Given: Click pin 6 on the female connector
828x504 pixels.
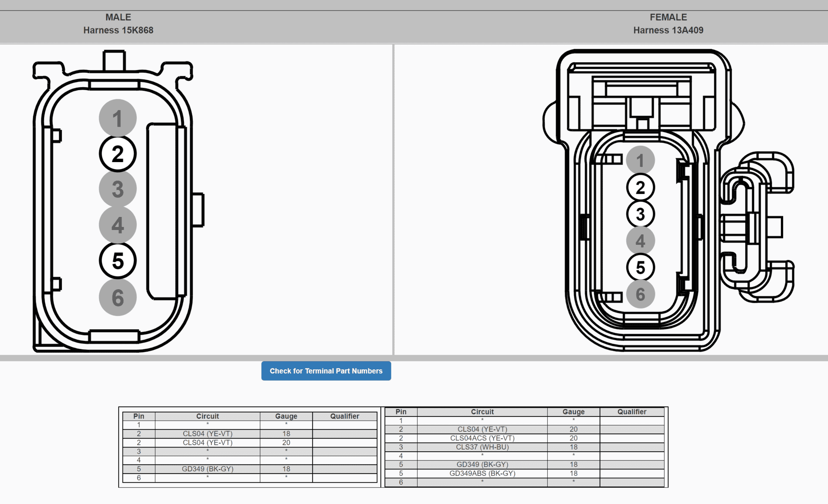Looking at the screenshot, I should click(x=640, y=294).
